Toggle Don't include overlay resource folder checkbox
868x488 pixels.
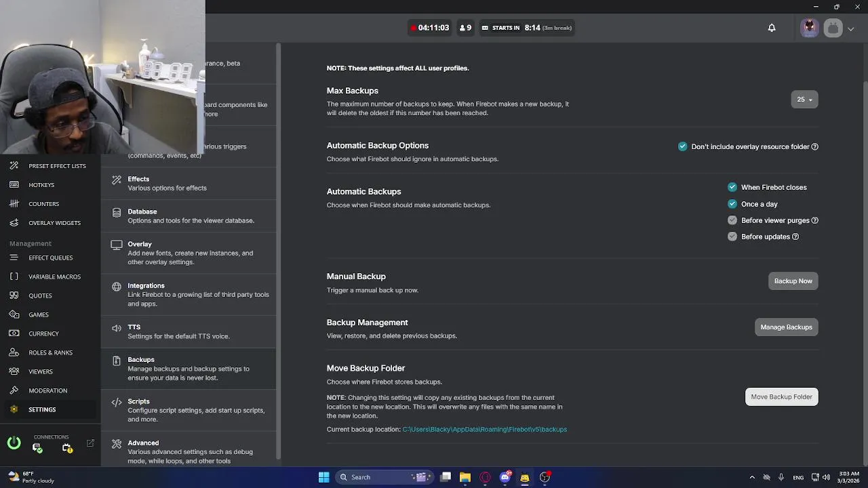(x=683, y=146)
